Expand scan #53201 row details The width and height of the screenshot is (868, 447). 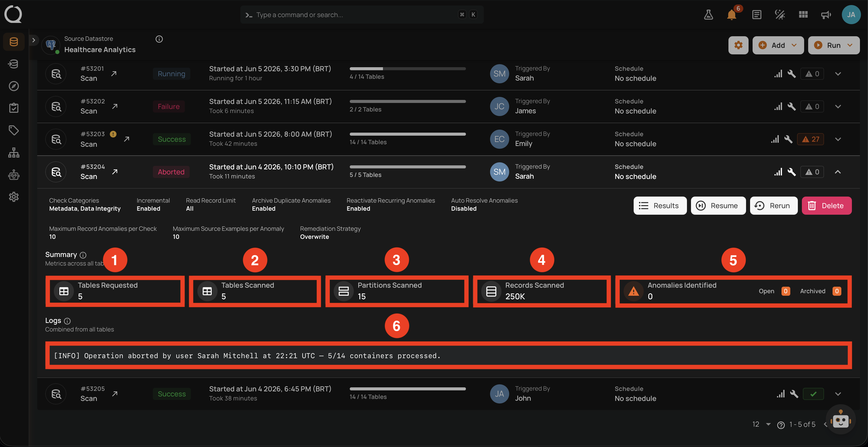838,73
